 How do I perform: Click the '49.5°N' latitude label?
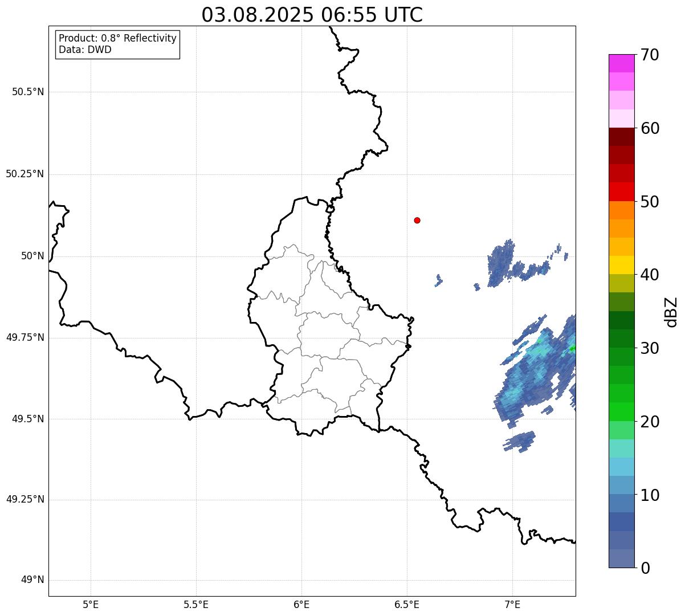click(28, 419)
